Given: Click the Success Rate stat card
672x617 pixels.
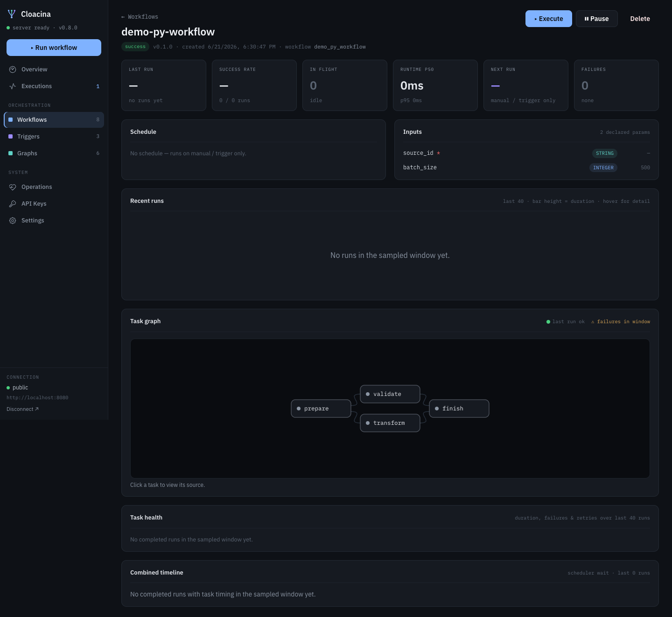Looking at the screenshot, I should pyautogui.click(x=254, y=85).
